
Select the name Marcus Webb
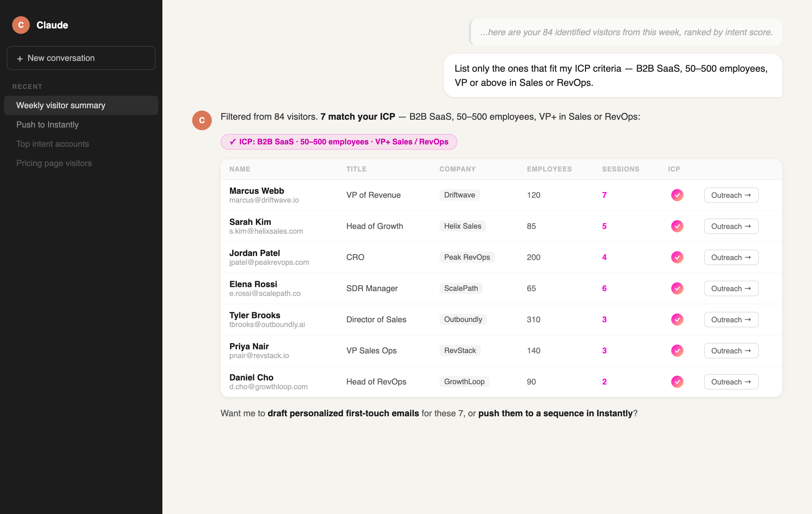click(256, 191)
